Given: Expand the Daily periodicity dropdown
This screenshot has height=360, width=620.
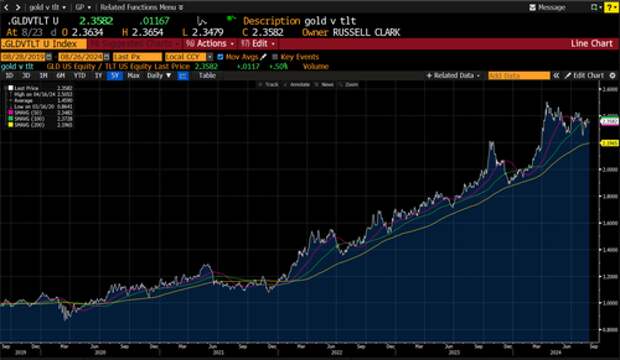Looking at the screenshot, I should pos(159,76).
